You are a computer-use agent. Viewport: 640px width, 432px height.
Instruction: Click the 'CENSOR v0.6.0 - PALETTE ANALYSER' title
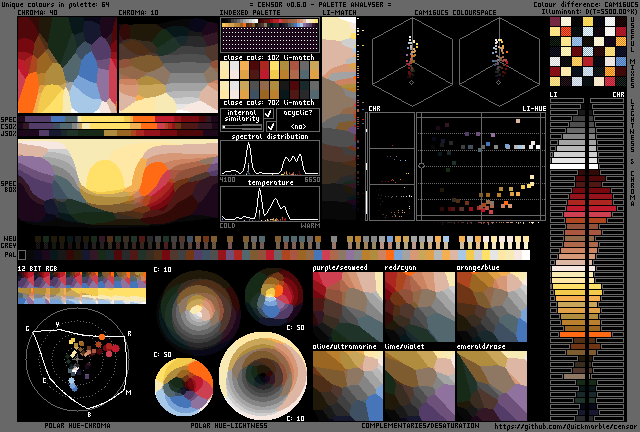(x=320, y=4)
